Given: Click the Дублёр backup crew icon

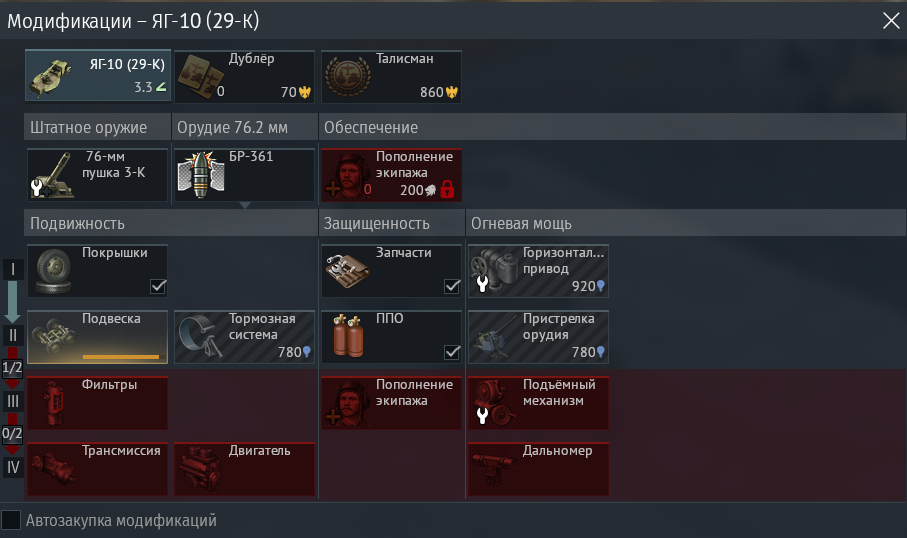Looking at the screenshot, I should pos(200,76).
